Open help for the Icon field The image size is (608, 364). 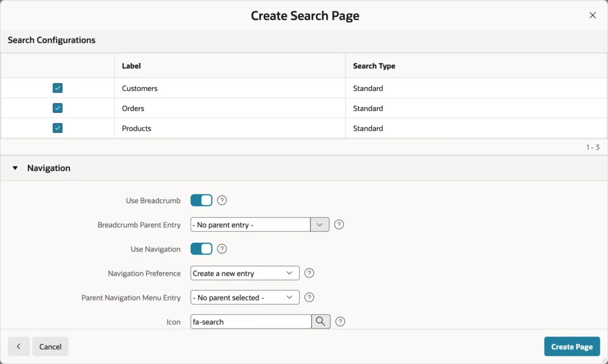pyautogui.click(x=340, y=322)
